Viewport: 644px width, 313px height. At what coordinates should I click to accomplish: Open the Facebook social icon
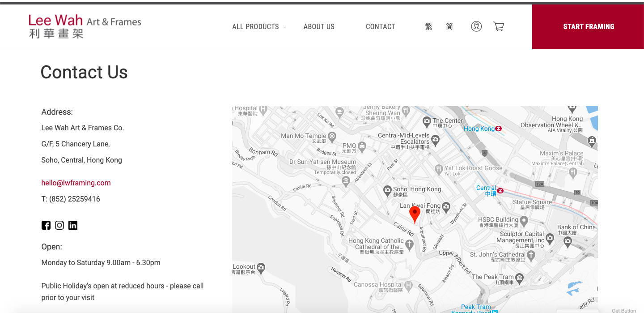(x=46, y=225)
